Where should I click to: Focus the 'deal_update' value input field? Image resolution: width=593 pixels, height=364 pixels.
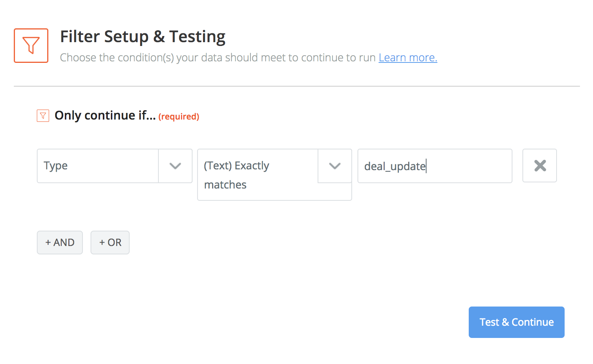click(x=435, y=166)
